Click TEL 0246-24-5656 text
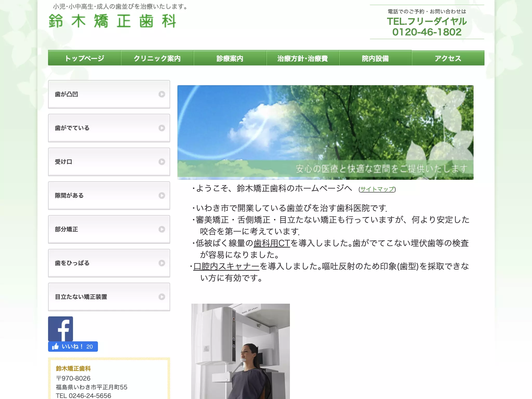The width and height of the screenshot is (532, 399). coord(83,396)
